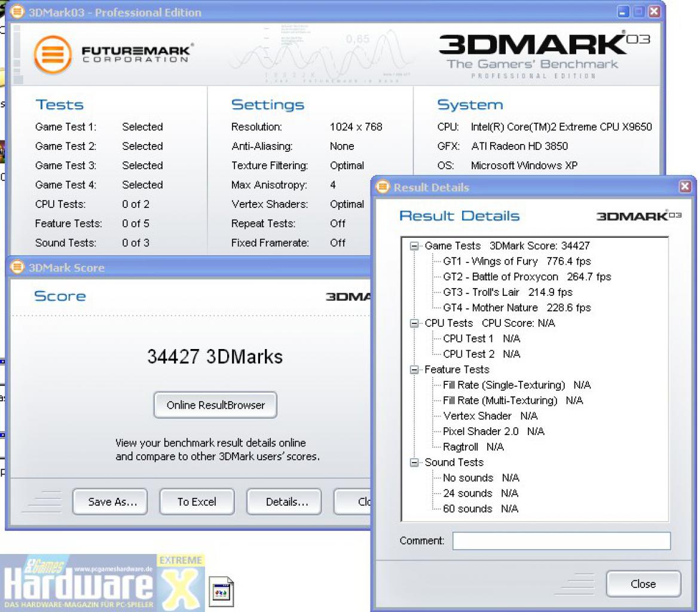Click the Futuremark orange logo icon
700x612 pixels.
53,54
